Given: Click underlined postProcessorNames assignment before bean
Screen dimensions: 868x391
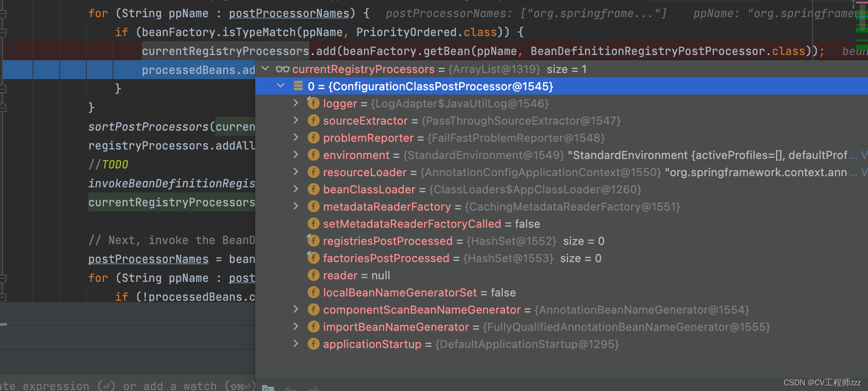Looking at the screenshot, I should [148, 259].
